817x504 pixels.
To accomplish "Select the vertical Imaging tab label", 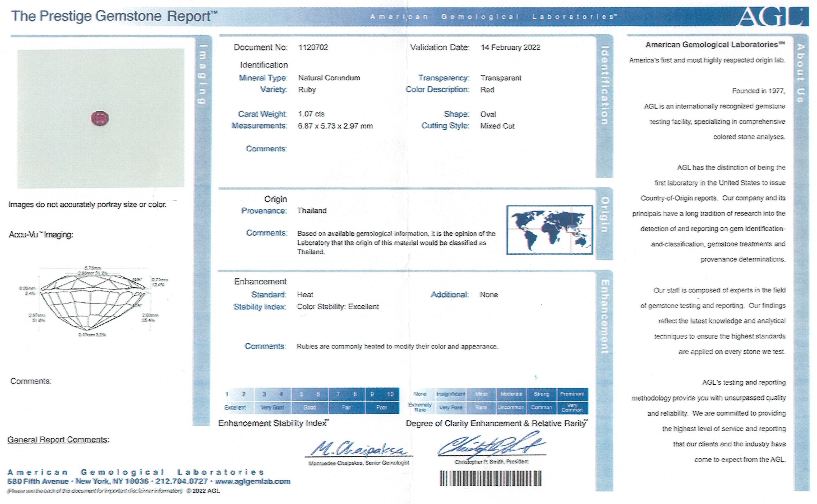I will click(202, 74).
